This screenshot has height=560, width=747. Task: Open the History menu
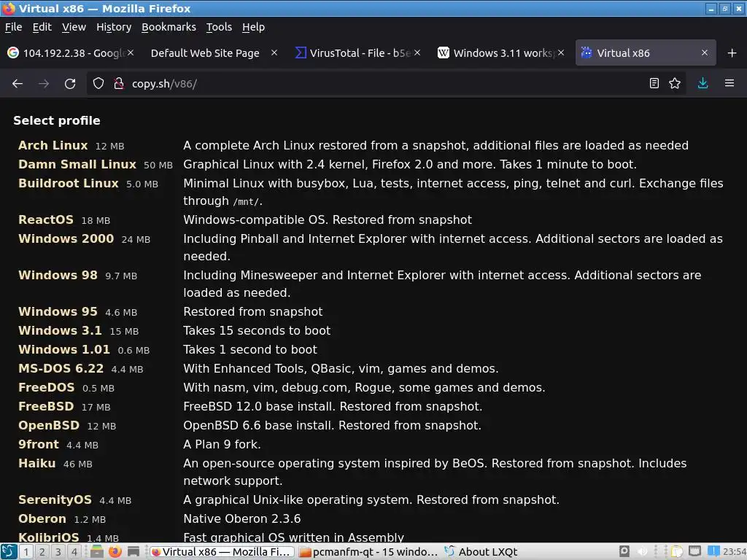(114, 27)
